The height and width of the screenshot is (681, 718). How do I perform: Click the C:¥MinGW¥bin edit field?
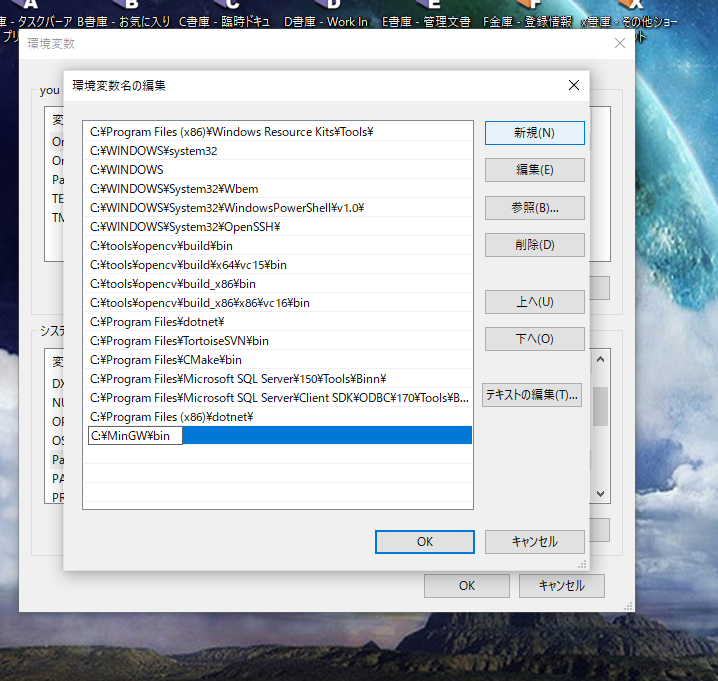(135, 436)
